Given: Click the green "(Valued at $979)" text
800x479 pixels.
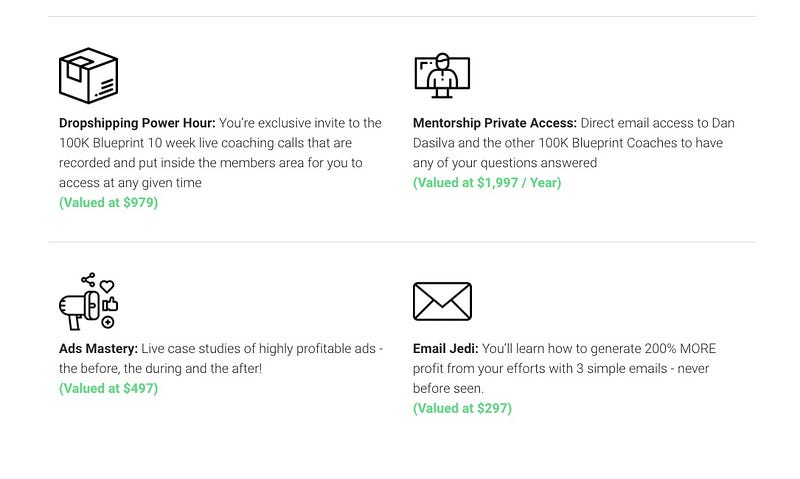Looking at the screenshot, I should 108,203.
